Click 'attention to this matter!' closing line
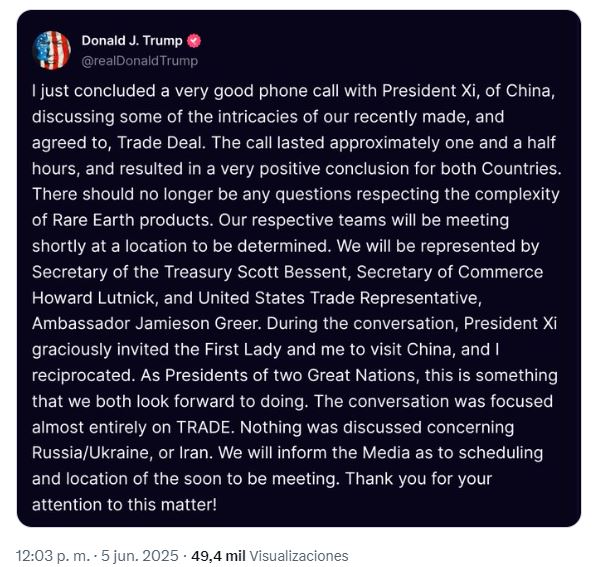Image resolution: width=593 pixels, height=567 pixels. pyautogui.click(x=124, y=505)
